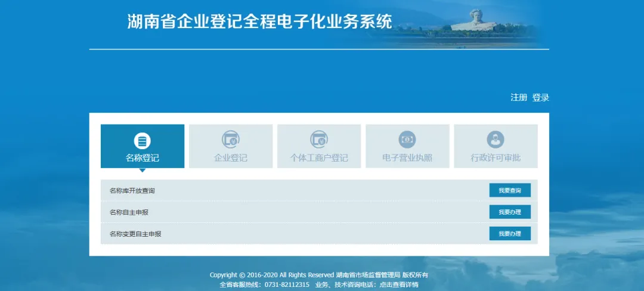644x291 pixels.
Task: Open the 注册 link
Action: coord(519,98)
